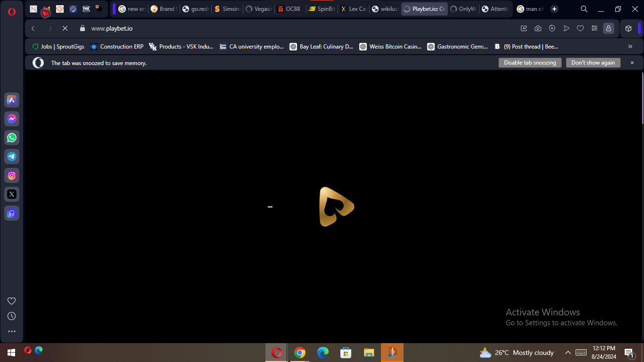644x362 pixels.
Task: Switch to the Simsino tab
Action: click(227, 9)
